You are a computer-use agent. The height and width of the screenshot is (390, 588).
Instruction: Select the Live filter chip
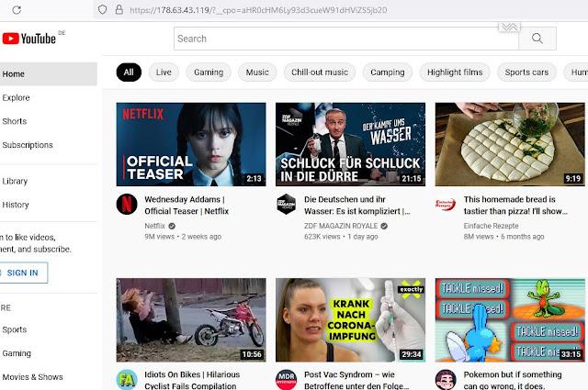tap(164, 72)
